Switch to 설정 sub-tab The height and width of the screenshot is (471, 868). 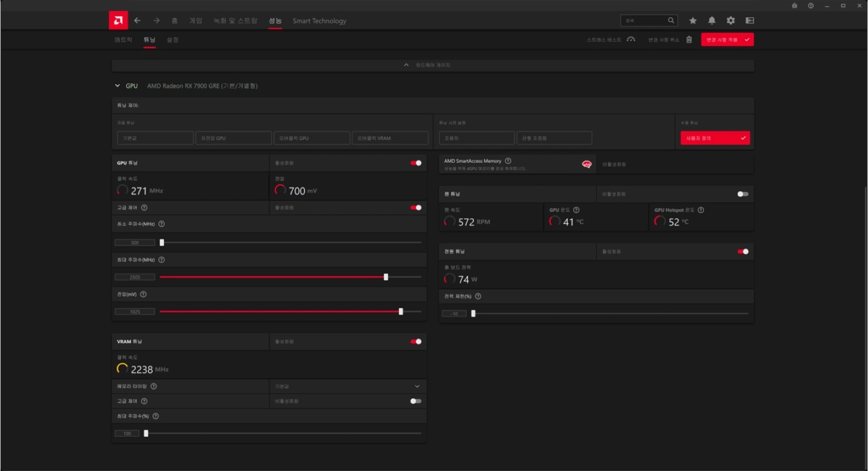[x=172, y=39]
